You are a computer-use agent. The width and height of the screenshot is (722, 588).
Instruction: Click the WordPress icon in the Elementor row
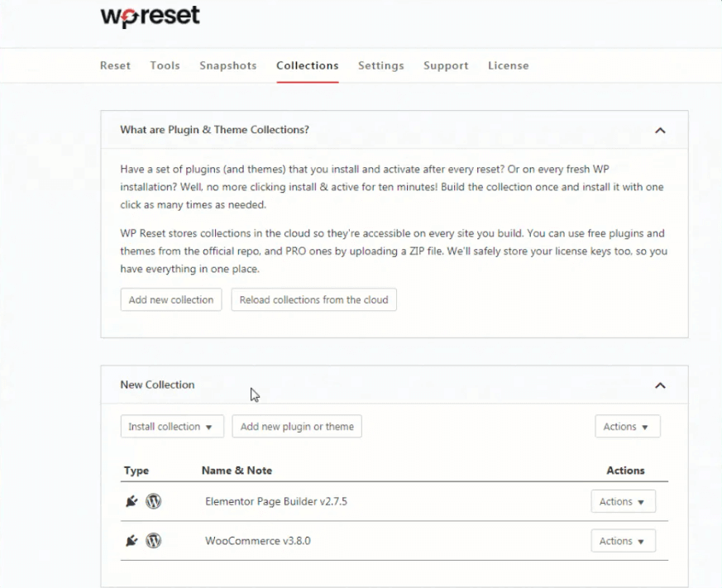(x=153, y=501)
